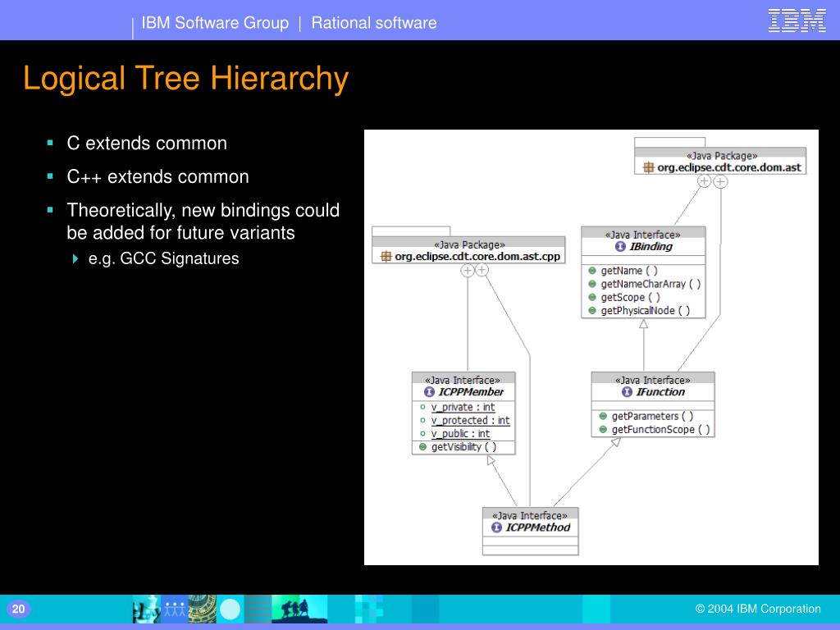840x630 pixels.
Task: Select the org.eclipse.cdt.core.dom.ast package icon
Action: (x=649, y=167)
